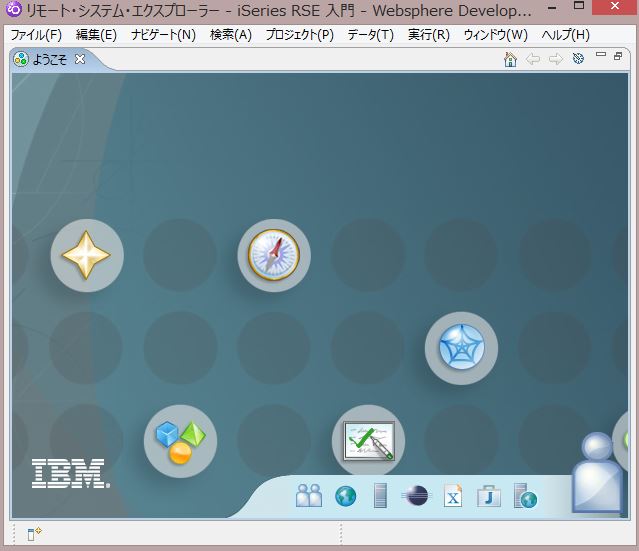Select the ようこそ tab
This screenshot has height=551, width=639.
coord(50,60)
